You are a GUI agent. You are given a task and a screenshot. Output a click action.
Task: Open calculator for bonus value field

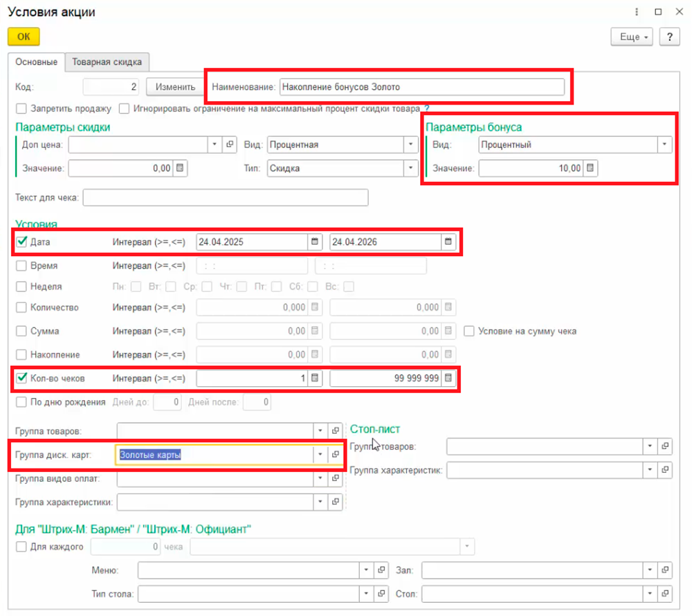590,168
